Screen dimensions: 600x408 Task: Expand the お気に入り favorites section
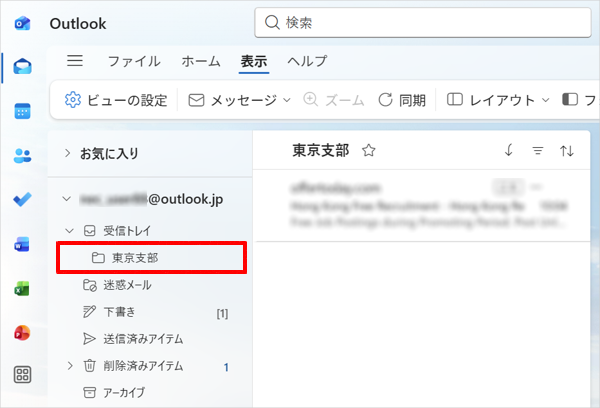(x=67, y=153)
